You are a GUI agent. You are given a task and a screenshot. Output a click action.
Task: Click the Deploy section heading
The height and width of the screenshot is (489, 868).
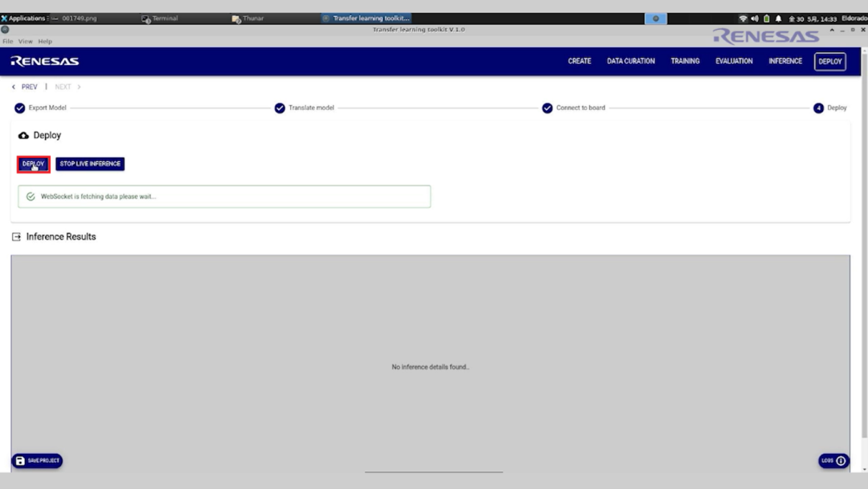pyautogui.click(x=47, y=136)
